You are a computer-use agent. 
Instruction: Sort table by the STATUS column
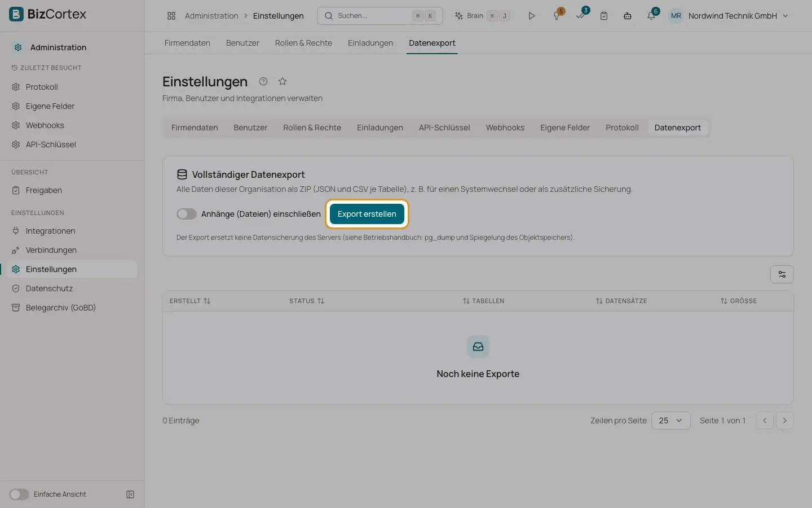point(307,301)
